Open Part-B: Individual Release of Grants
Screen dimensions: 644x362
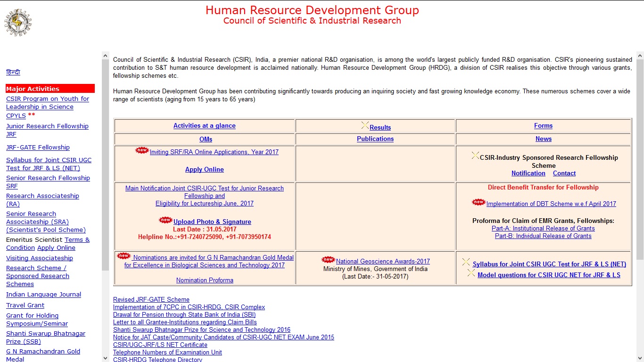(x=543, y=236)
